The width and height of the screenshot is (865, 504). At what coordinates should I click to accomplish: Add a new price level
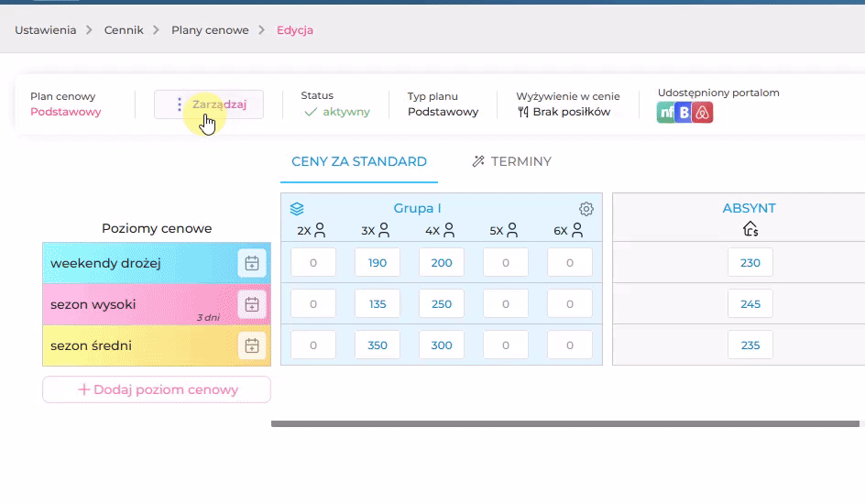click(x=157, y=389)
